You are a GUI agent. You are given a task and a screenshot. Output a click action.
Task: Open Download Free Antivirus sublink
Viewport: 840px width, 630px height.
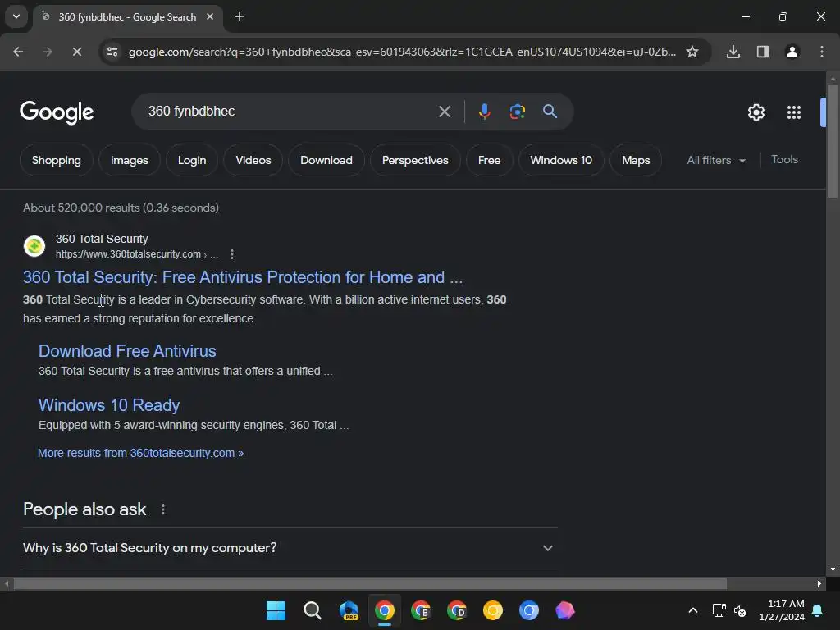(x=127, y=351)
